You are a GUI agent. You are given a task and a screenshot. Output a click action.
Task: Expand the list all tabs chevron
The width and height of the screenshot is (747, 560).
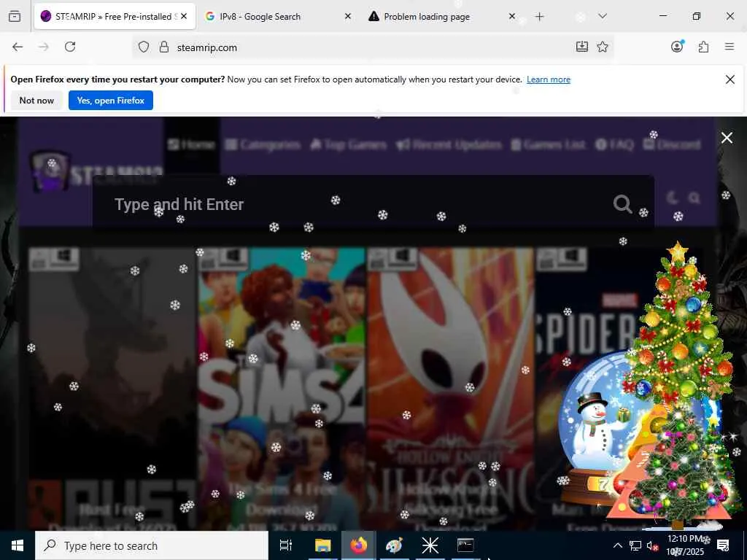(602, 16)
